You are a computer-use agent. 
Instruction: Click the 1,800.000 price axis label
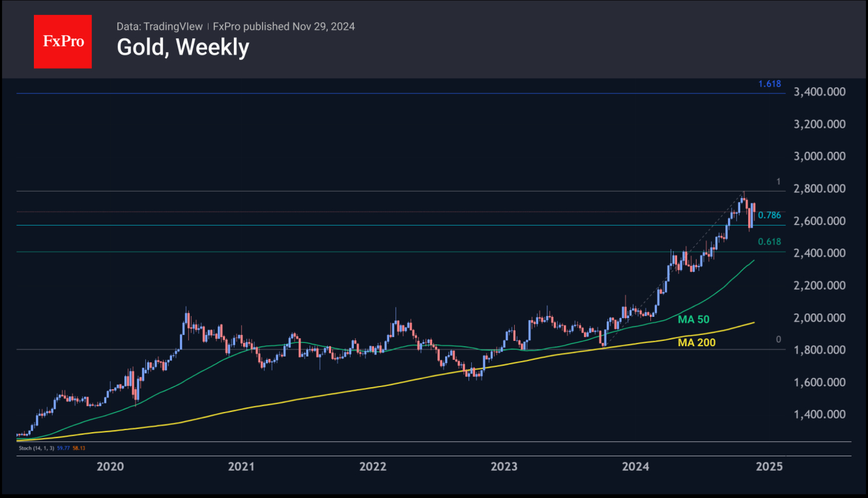pos(820,350)
